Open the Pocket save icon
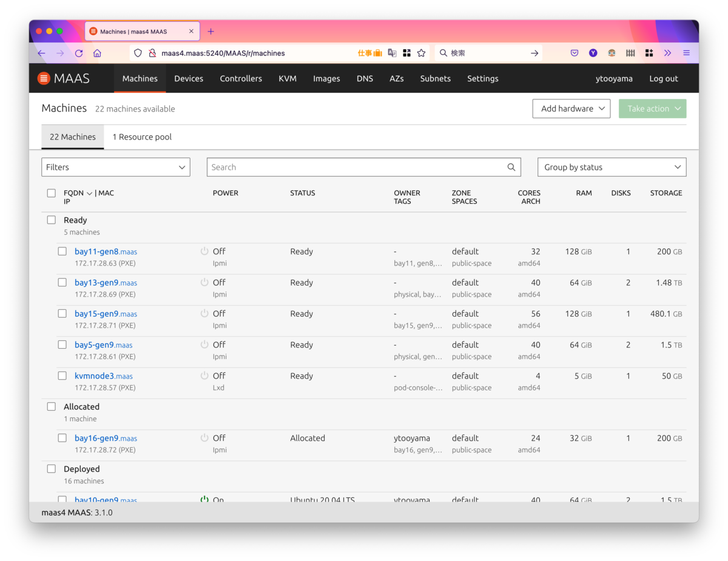728x561 pixels. point(574,53)
